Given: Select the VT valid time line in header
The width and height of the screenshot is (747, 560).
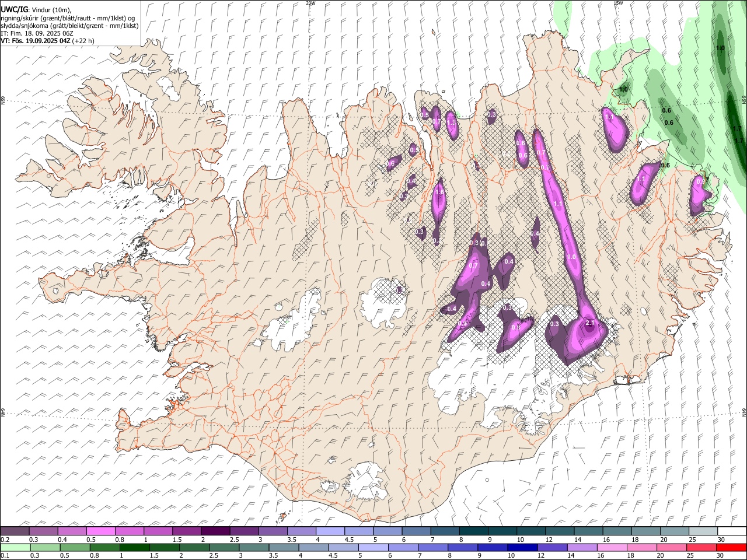Looking at the screenshot, I should click(47, 41).
